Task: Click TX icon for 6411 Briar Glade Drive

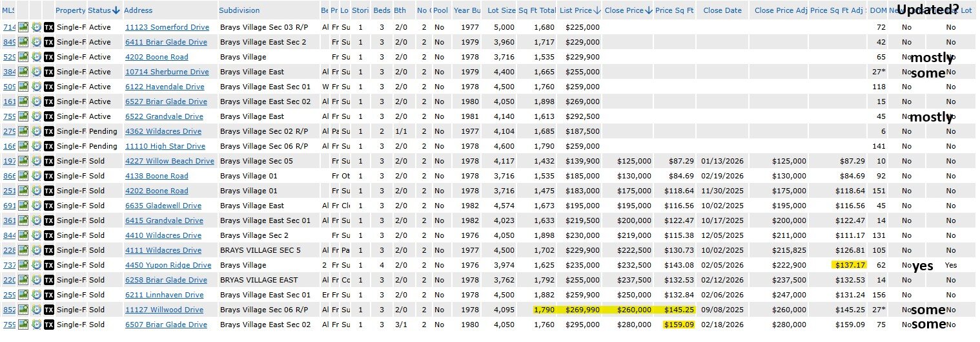Action: coord(48,42)
